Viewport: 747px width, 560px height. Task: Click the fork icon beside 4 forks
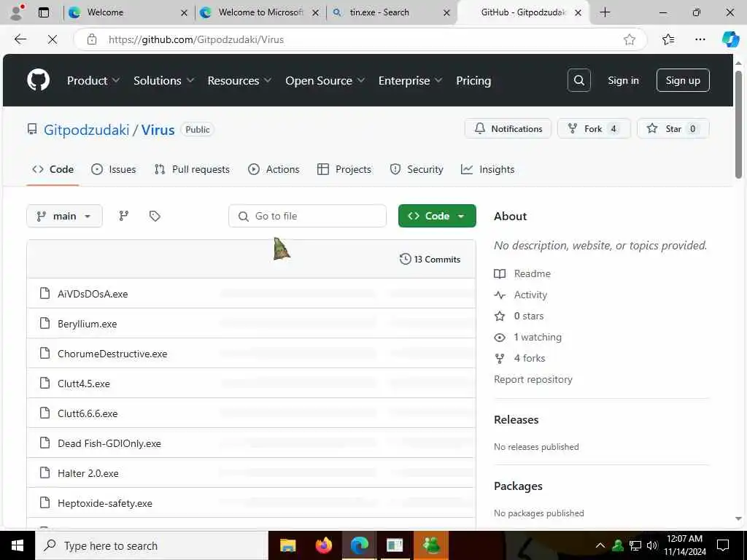point(500,359)
